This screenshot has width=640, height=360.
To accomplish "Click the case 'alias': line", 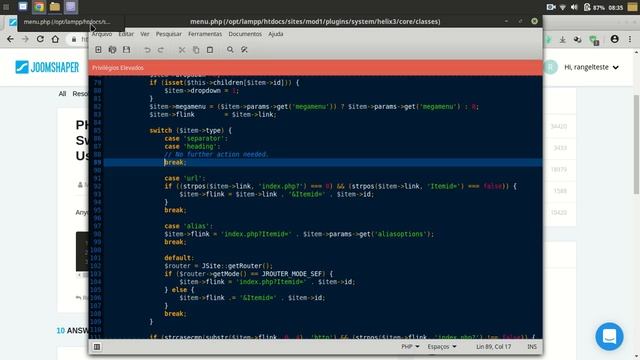I will point(189,226).
